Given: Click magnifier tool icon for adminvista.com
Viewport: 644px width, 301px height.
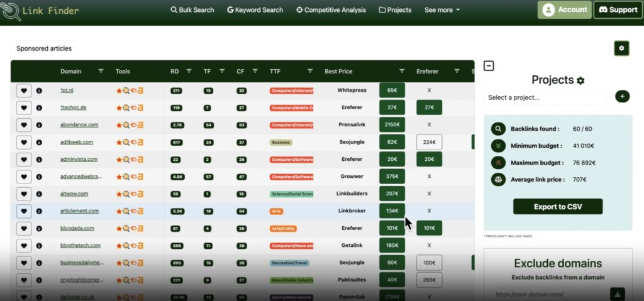Looking at the screenshot, I should pos(126,160).
